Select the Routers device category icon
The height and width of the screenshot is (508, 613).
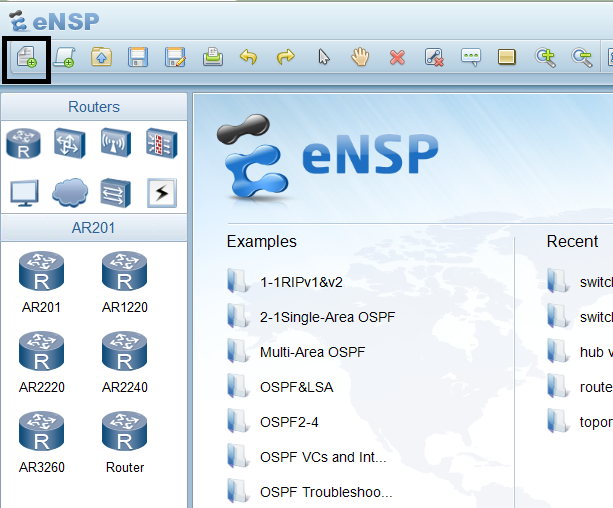pyautogui.click(x=23, y=144)
